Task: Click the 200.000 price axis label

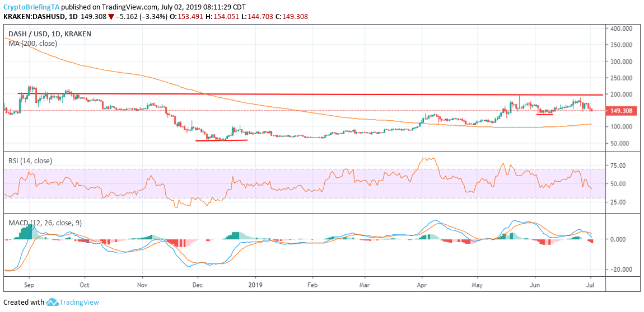Action: coord(620,94)
